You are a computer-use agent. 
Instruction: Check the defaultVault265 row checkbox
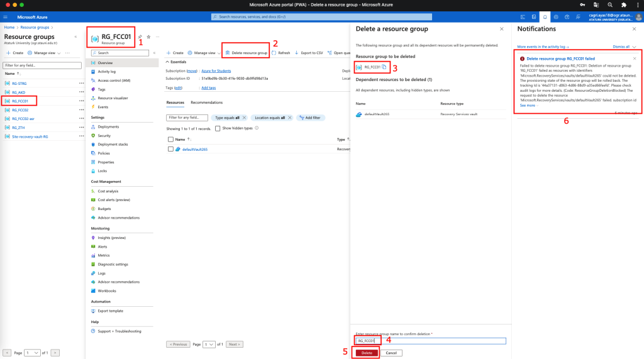170,149
